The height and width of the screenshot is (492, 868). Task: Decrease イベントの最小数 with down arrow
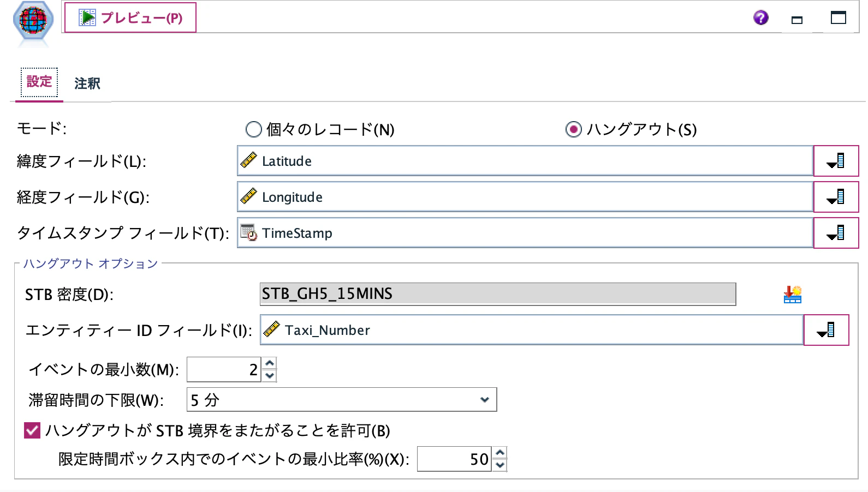(x=270, y=376)
